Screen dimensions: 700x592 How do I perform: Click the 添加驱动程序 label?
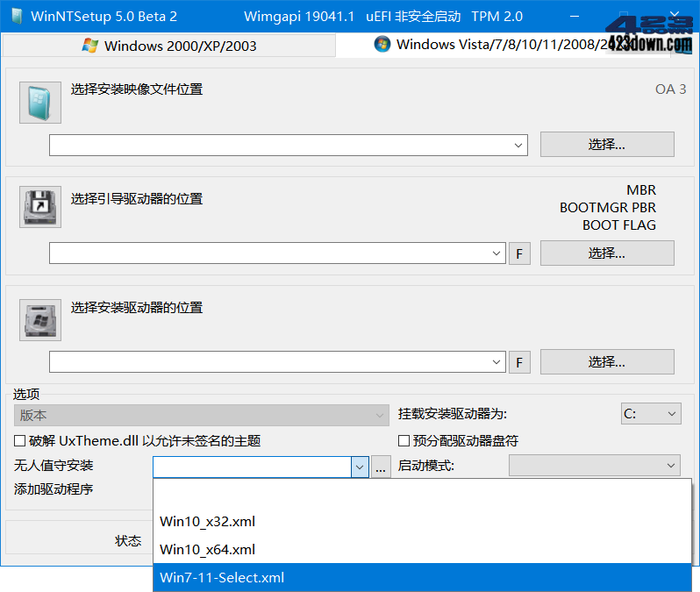(54, 489)
